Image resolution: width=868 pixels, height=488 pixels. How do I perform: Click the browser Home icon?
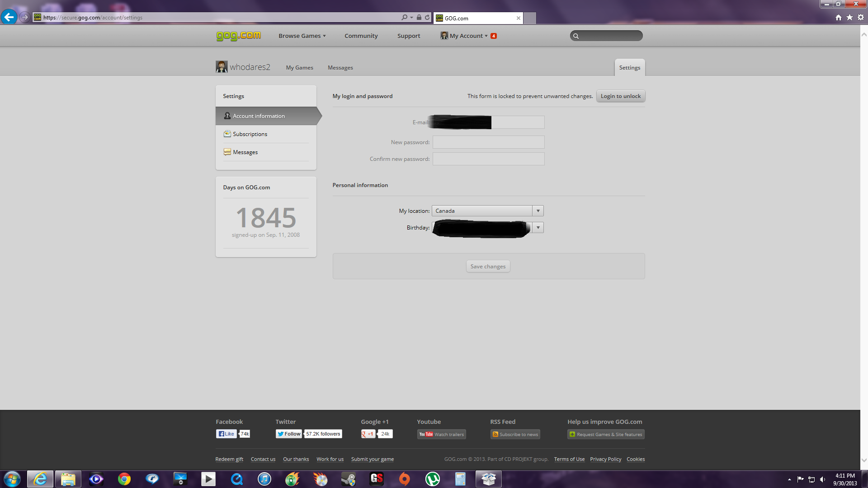(x=839, y=17)
